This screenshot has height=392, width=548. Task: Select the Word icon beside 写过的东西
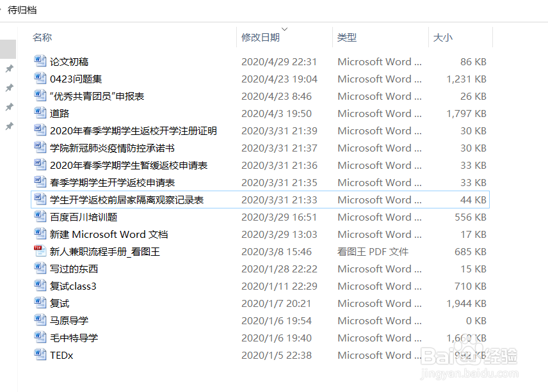pos(40,268)
